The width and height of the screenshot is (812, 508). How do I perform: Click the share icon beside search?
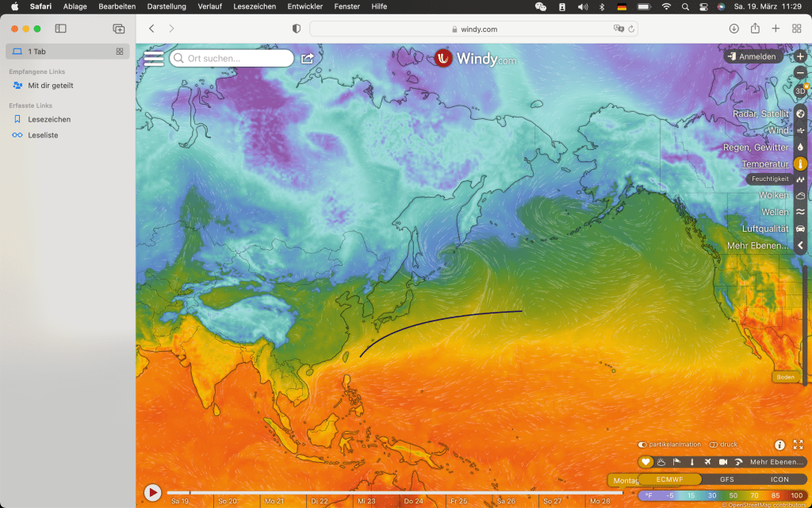[x=307, y=58]
